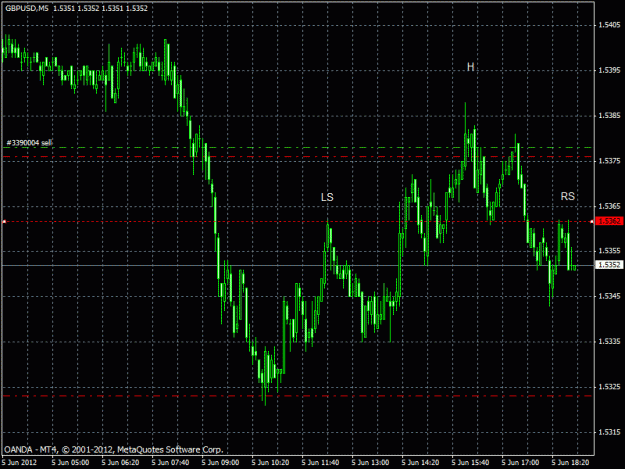The image size is (625, 469).
Task: Select the red dash-dot line near 1.5323
Action: 298,396
